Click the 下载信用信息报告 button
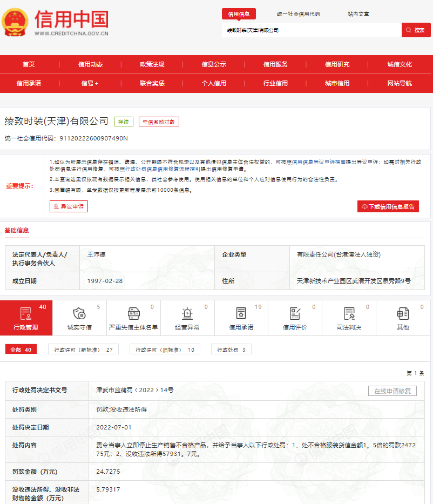The height and width of the screenshot is (504, 433). 388,206
